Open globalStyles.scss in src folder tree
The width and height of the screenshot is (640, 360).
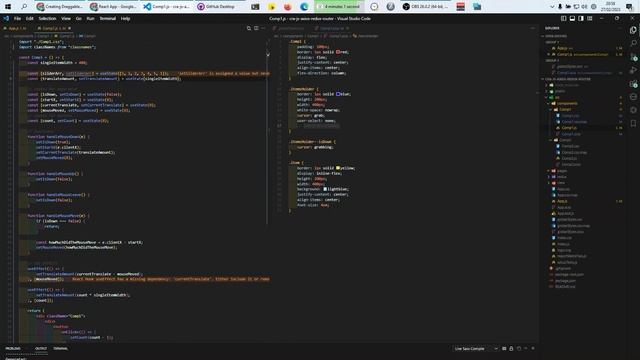[x=570, y=232]
